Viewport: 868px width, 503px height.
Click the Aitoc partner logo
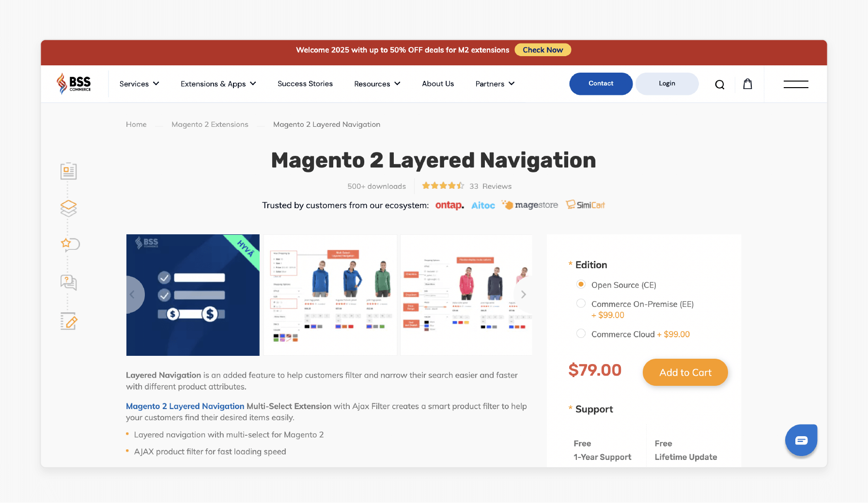(483, 205)
